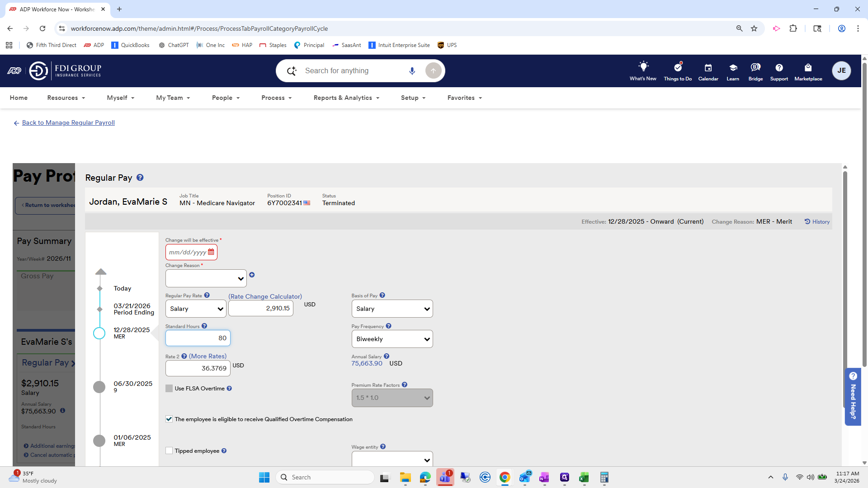Expand the Pay Frequency Biweekly dropdown
Image resolution: width=868 pixels, height=488 pixels.
(x=392, y=339)
